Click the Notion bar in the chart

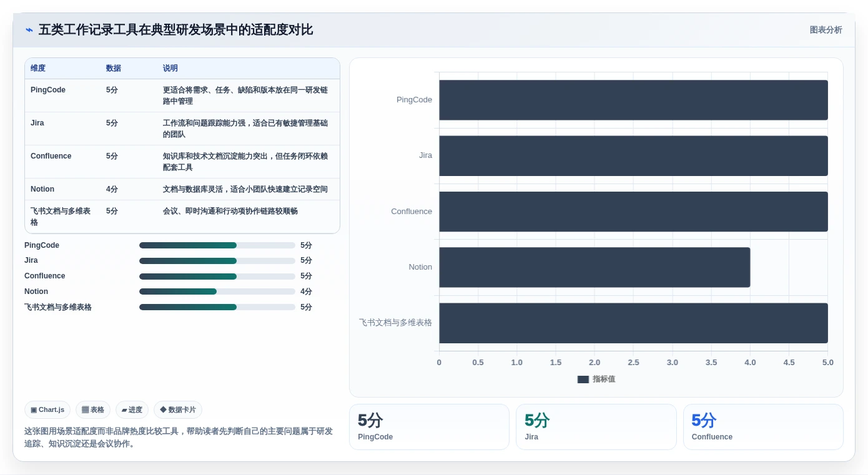click(x=594, y=267)
